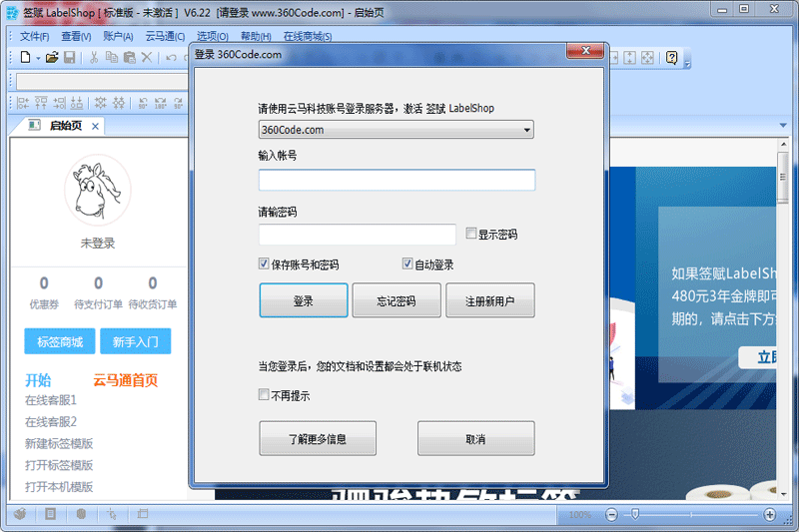Click the horse avatar profile picture
Image resolution: width=799 pixels, height=532 pixels.
[97, 191]
